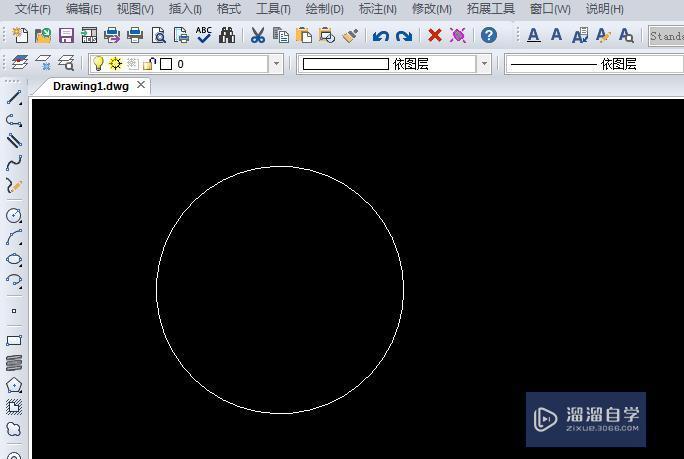684x459 pixels.
Task: Select the Arc drawing tool
Action: (14, 237)
